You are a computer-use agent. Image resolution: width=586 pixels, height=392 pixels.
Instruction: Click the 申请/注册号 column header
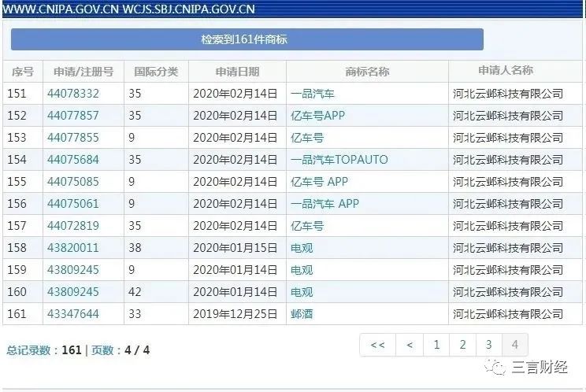(x=83, y=72)
